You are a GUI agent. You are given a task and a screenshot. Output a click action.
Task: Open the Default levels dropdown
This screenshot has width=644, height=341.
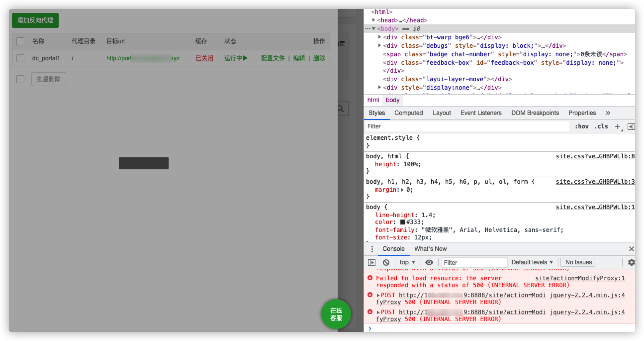tap(532, 262)
